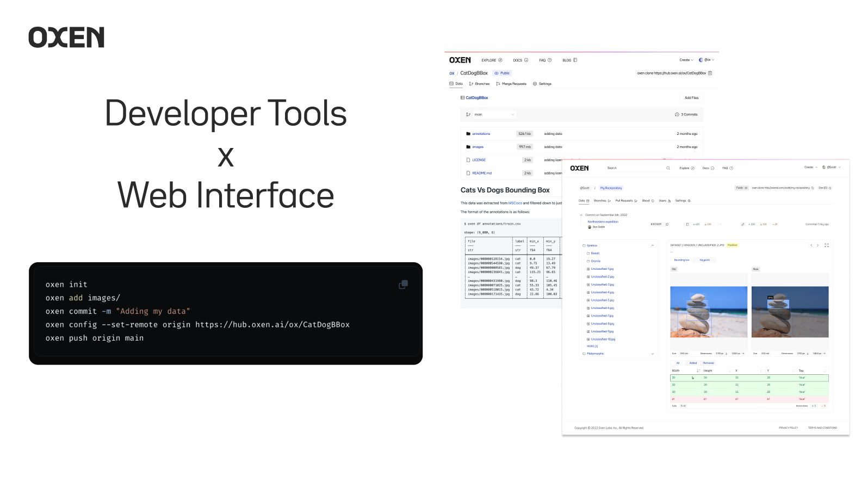868x482 pixels.
Task: Filter annotations by Added
Action: [x=693, y=363]
